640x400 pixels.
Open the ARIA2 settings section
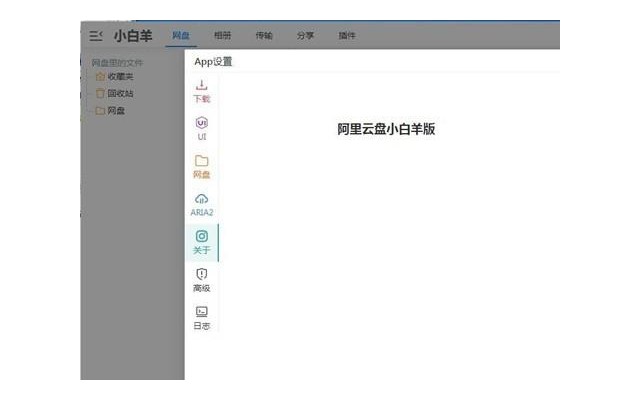[x=202, y=205]
